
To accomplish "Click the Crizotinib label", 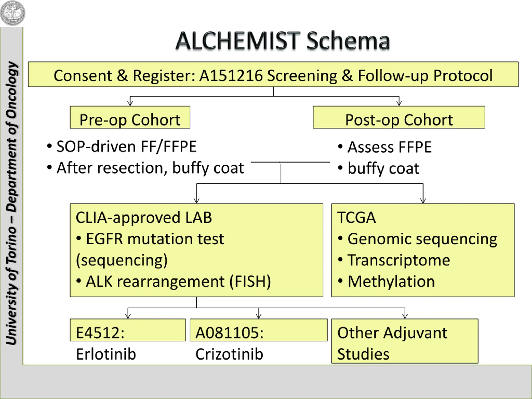I will point(229,354).
